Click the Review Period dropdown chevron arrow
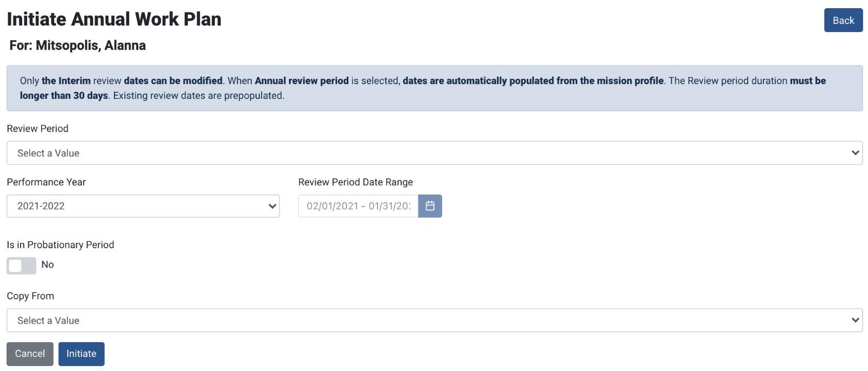Viewport: 868px width, 371px height. pyautogui.click(x=856, y=153)
